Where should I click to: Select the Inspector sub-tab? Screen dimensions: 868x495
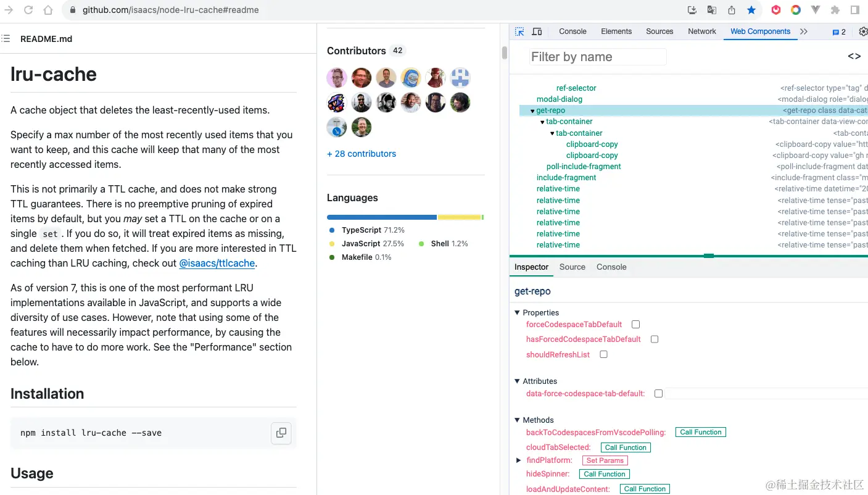(531, 267)
